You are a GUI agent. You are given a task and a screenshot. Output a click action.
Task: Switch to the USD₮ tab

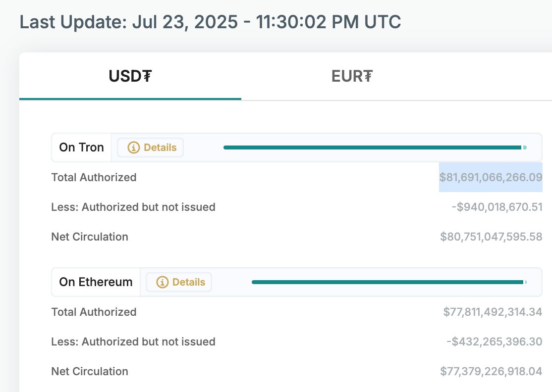[x=130, y=76]
